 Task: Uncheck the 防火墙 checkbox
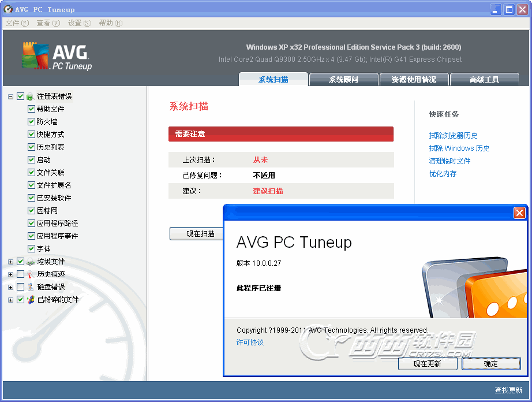click(x=31, y=121)
